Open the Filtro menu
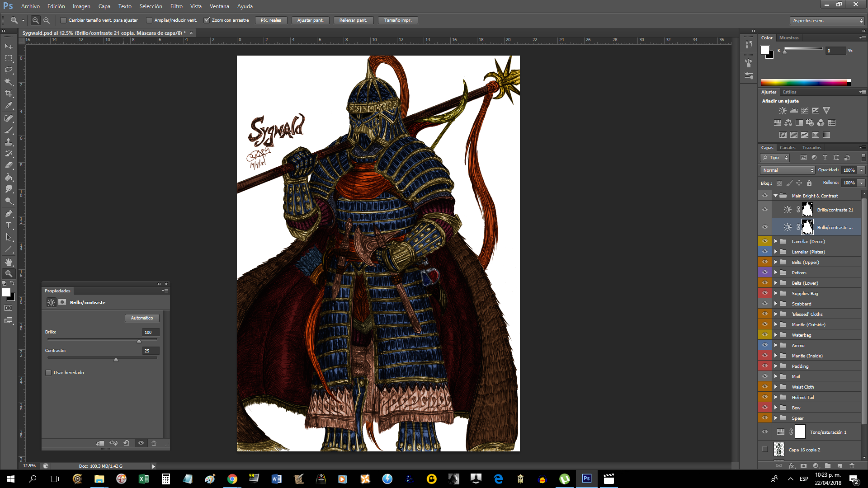This screenshot has height=488, width=868. click(x=176, y=6)
